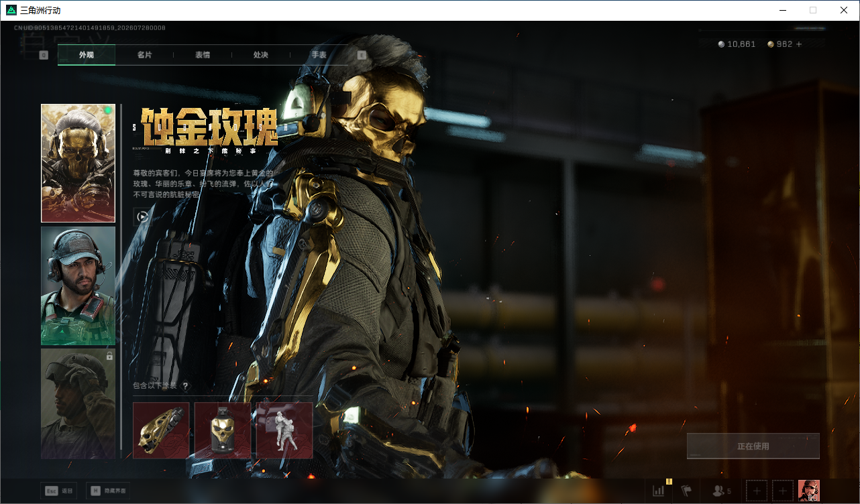Select the white execution animation item
The image size is (860, 504).
tap(284, 430)
